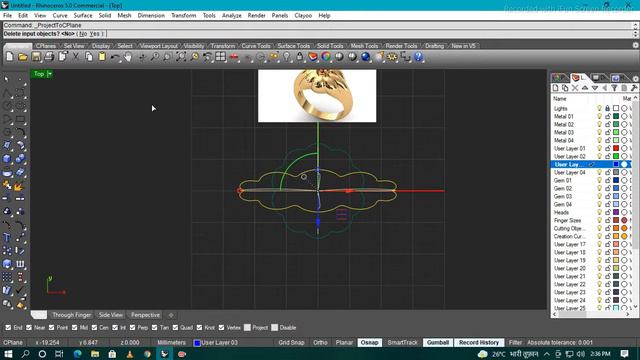Image resolution: width=640 pixels, height=360 pixels.
Task: Open the Transform menu
Action: point(183,16)
